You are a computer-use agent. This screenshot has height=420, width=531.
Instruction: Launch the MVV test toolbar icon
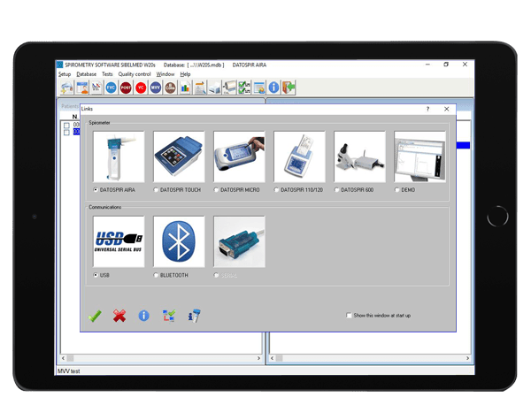(156, 88)
